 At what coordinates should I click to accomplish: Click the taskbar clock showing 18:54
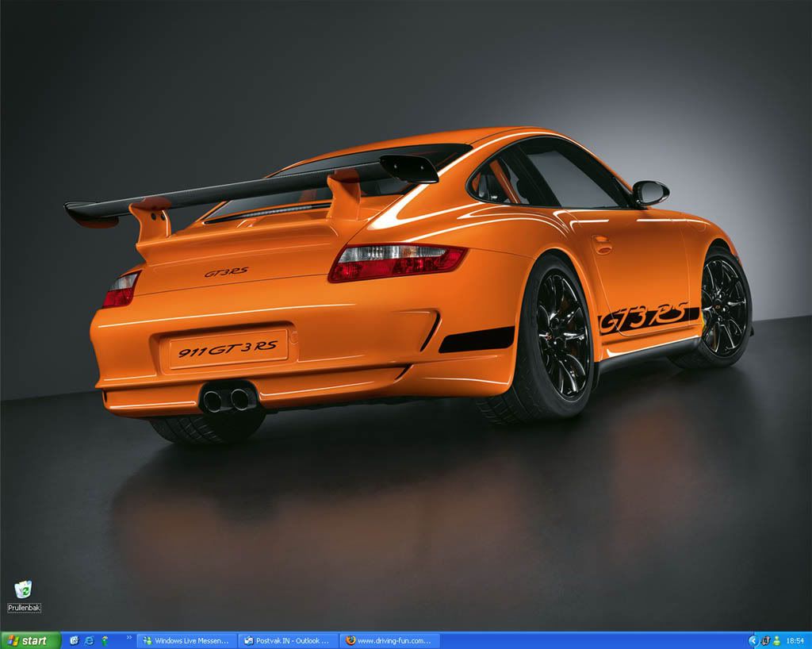[x=795, y=640]
